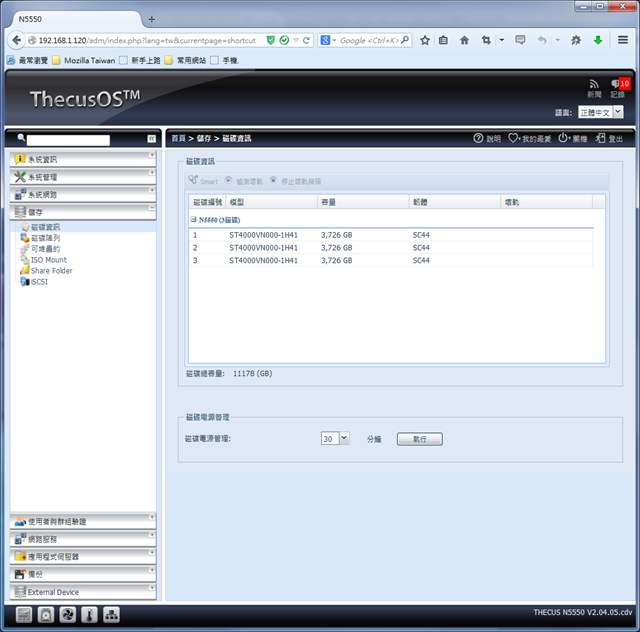
Task: Select disk 3 row in table
Action: [391, 260]
